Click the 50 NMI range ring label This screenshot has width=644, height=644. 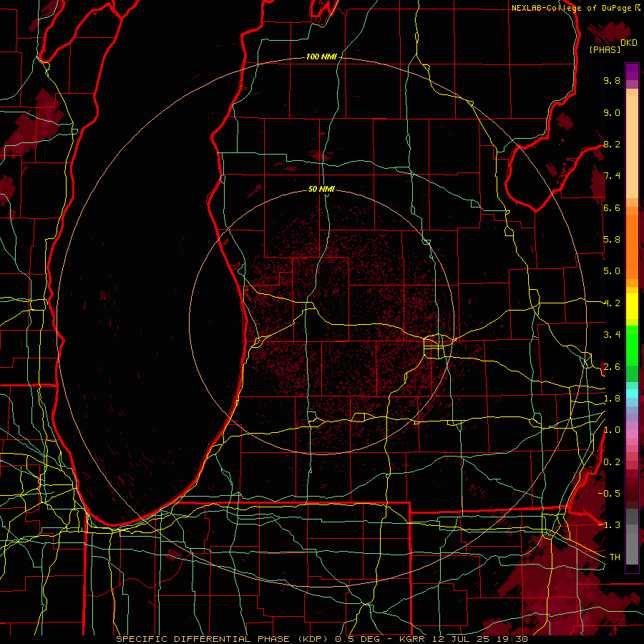tap(321, 189)
